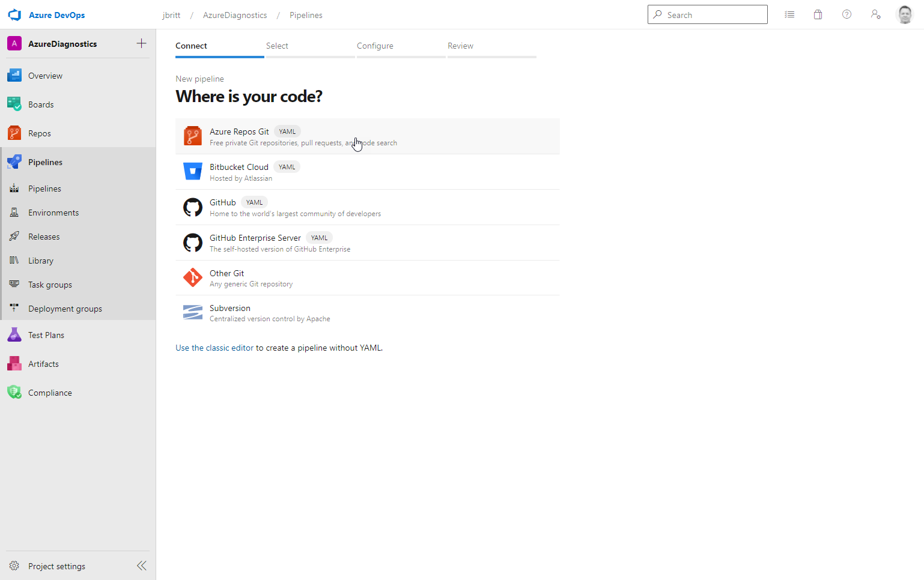Choose the Bitbucket Cloud option label
Image resolution: width=924 pixels, height=580 pixels.
[x=239, y=167]
